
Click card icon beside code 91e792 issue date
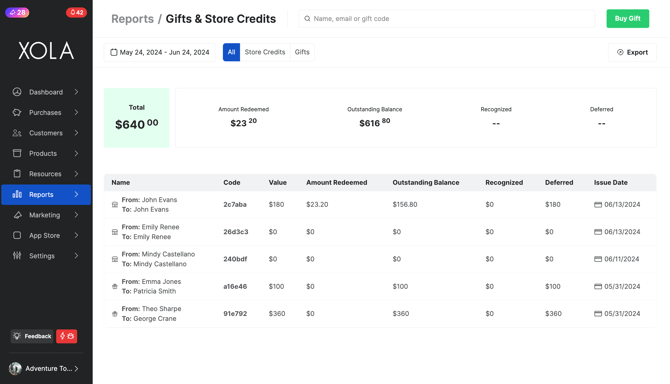(x=598, y=314)
